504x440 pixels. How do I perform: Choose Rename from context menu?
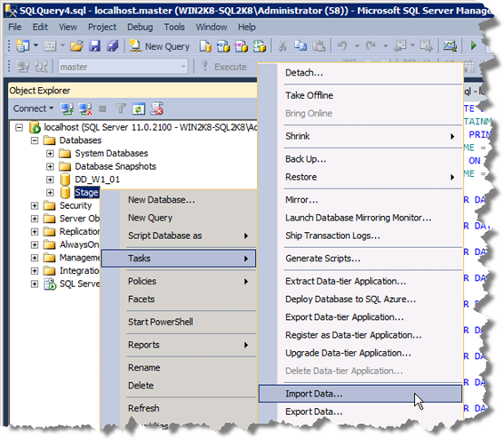pyautogui.click(x=179, y=368)
